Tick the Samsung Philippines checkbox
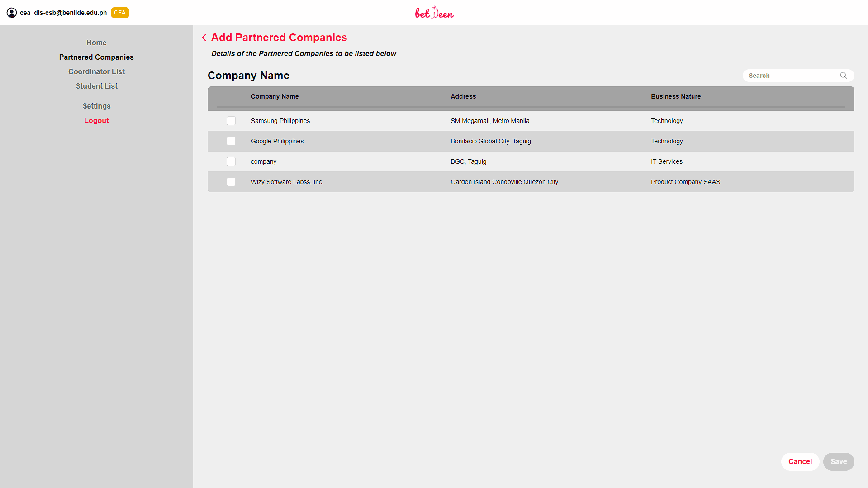Viewport: 868px width, 488px height. (231, 121)
